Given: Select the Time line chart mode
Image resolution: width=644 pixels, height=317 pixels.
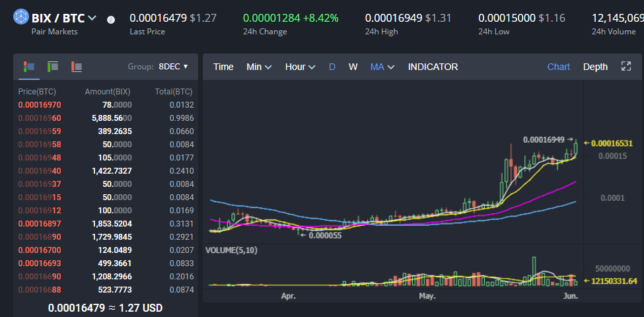Looking at the screenshot, I should (223, 67).
